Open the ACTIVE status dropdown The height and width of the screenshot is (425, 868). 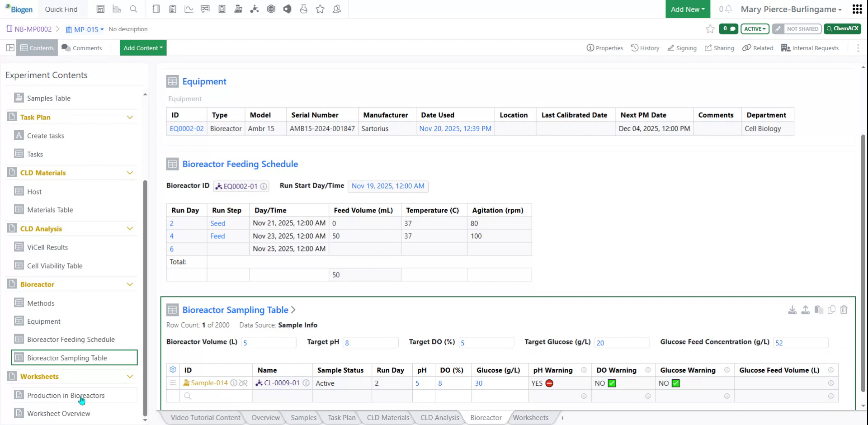[754, 28]
